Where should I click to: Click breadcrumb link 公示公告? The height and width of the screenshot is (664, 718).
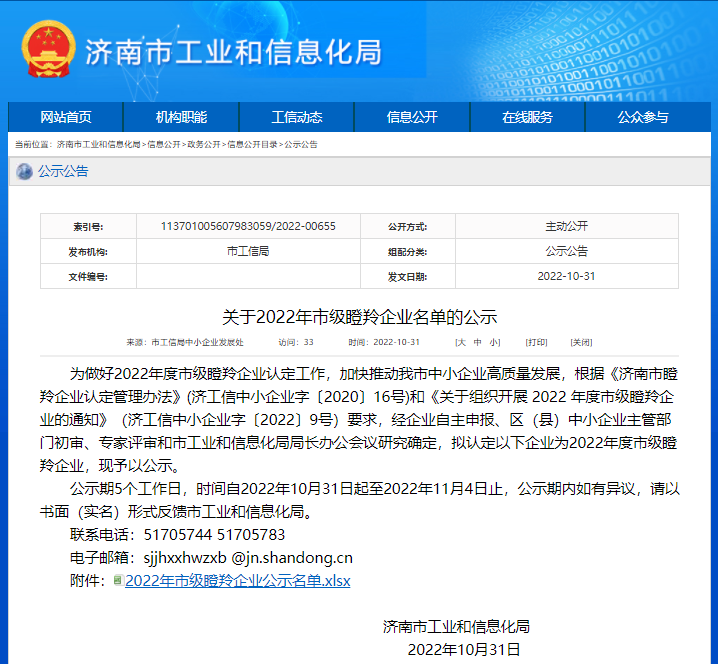(x=301, y=145)
